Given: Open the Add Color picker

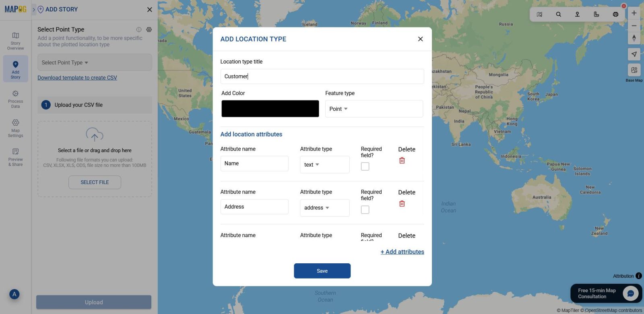Looking at the screenshot, I should [270, 108].
